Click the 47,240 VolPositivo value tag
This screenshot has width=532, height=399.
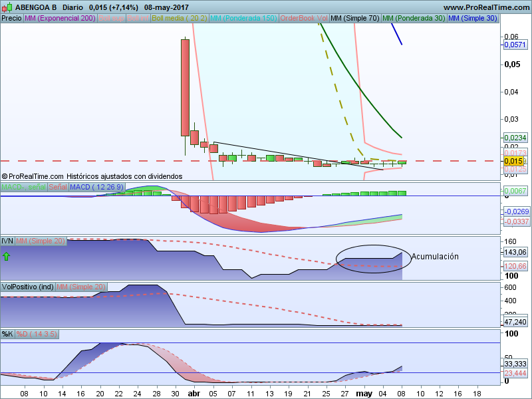click(515, 322)
